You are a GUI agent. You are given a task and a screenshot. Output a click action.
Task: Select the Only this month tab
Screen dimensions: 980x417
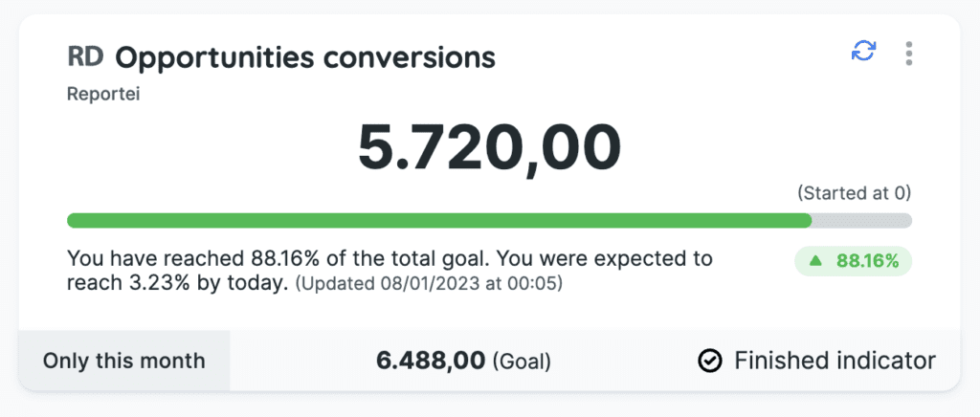click(x=123, y=361)
